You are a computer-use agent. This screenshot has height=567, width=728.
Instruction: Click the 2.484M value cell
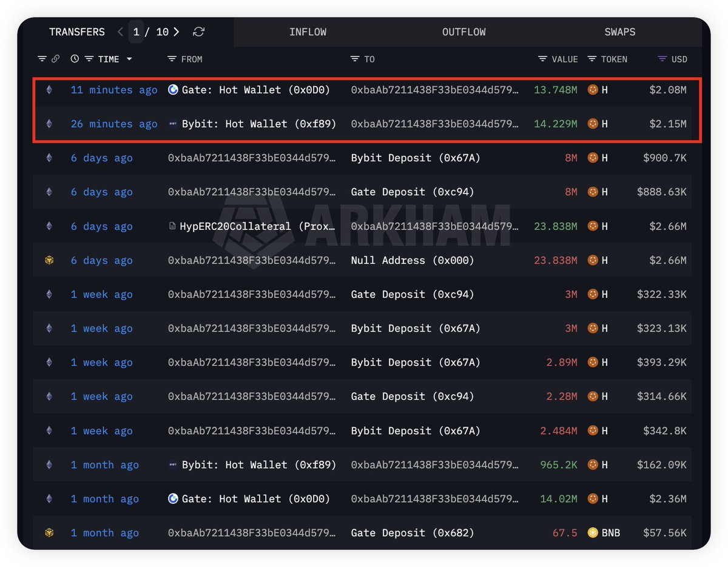click(559, 431)
